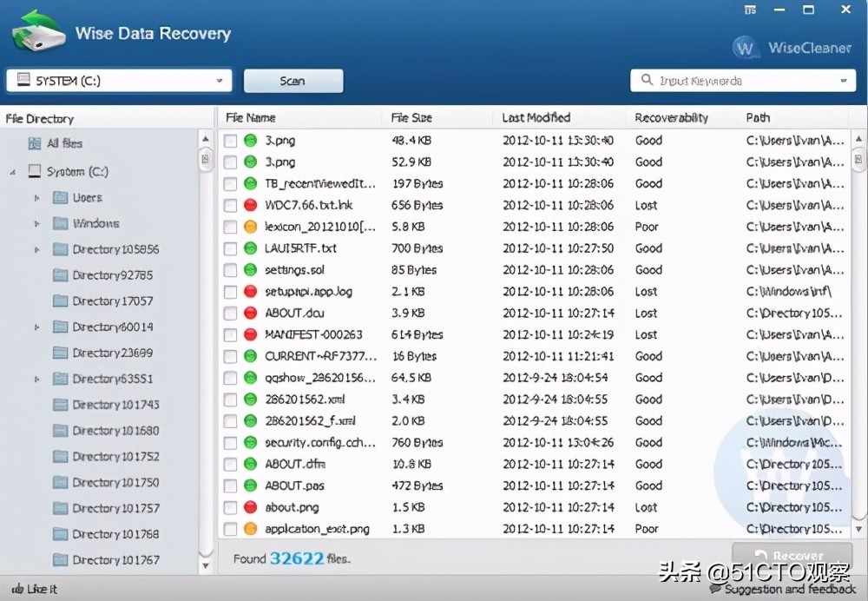This screenshot has height=601, width=868.
Task: Click green status icon for LAUISRTF.txt
Action: [x=251, y=248]
